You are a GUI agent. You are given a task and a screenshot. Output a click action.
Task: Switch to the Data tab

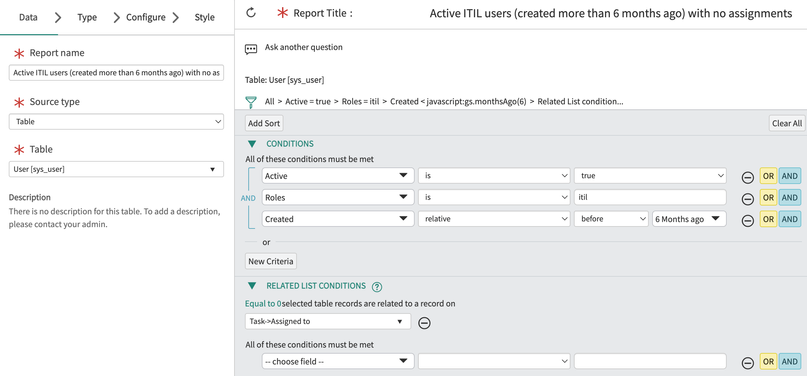pos(28,17)
